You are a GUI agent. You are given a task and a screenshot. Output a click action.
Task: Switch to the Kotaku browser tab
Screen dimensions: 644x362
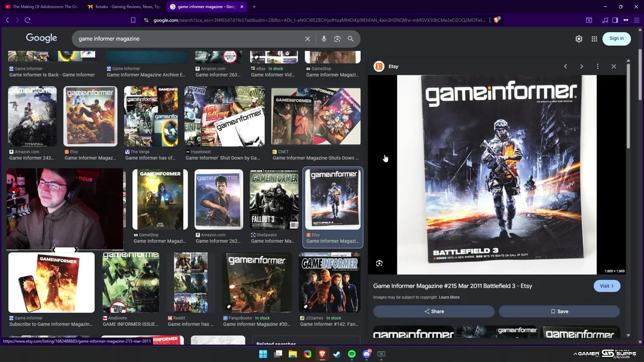(124, 7)
